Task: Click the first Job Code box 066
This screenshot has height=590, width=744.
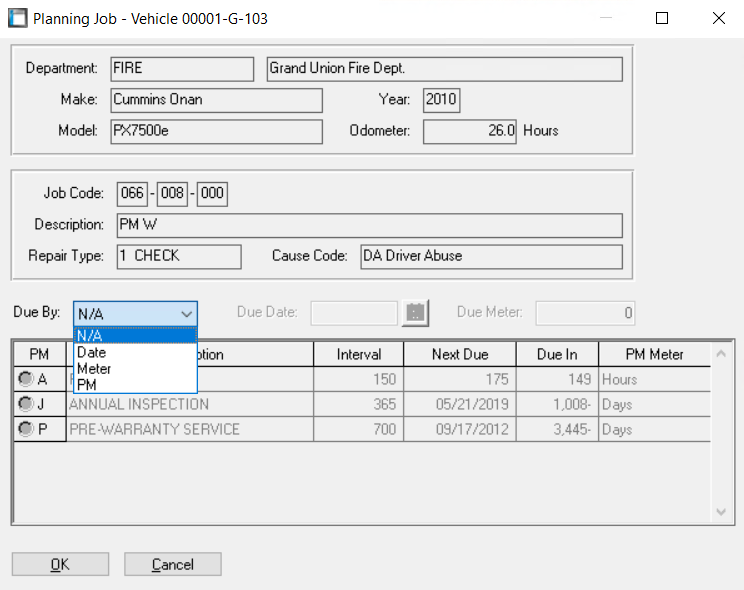Action: point(131,194)
